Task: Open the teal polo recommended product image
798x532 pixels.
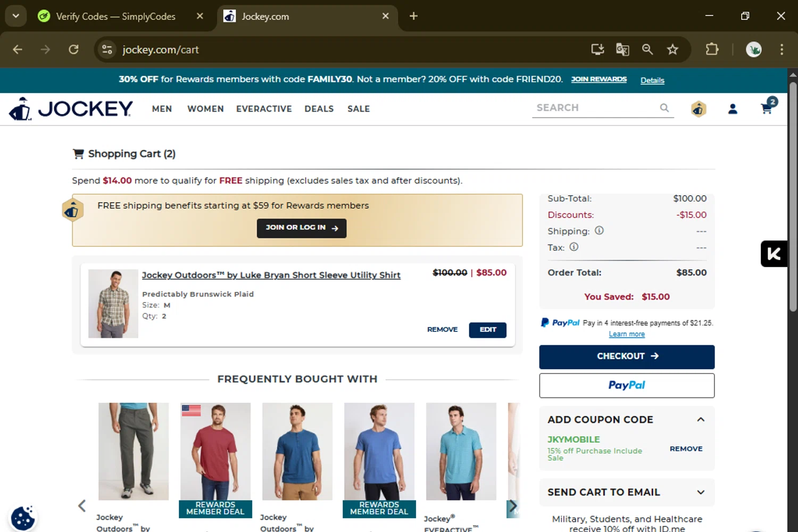Action: point(461,451)
